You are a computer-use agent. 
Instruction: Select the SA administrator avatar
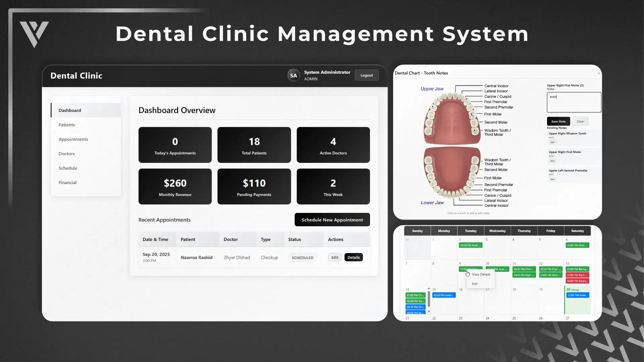(293, 75)
